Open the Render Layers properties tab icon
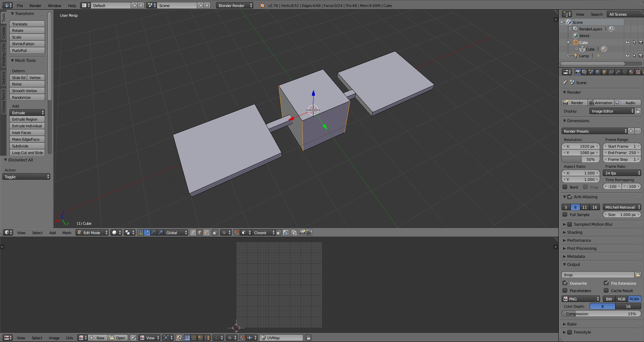 pyautogui.click(x=584, y=72)
